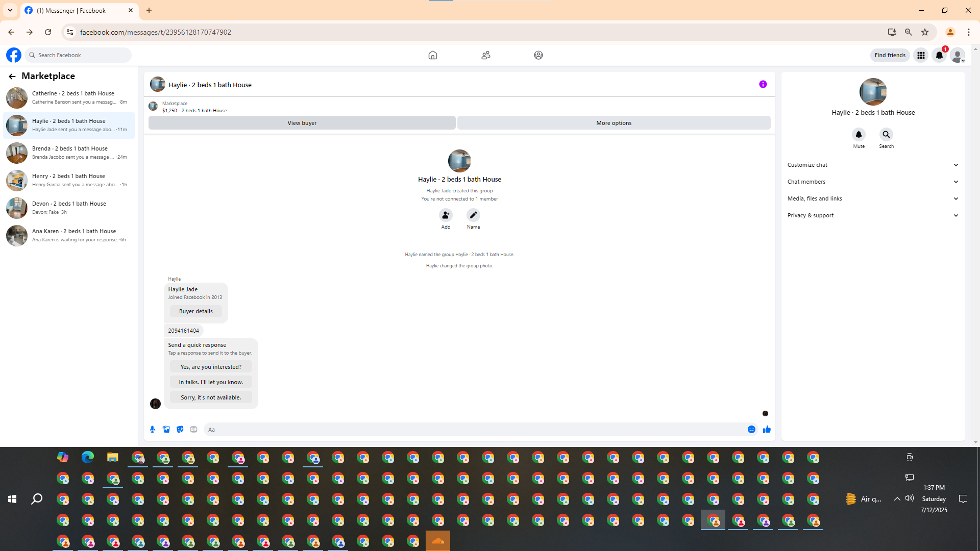Send 'Sorry, it's not available.' quick response
The height and width of the screenshot is (551, 980).
coord(211,397)
